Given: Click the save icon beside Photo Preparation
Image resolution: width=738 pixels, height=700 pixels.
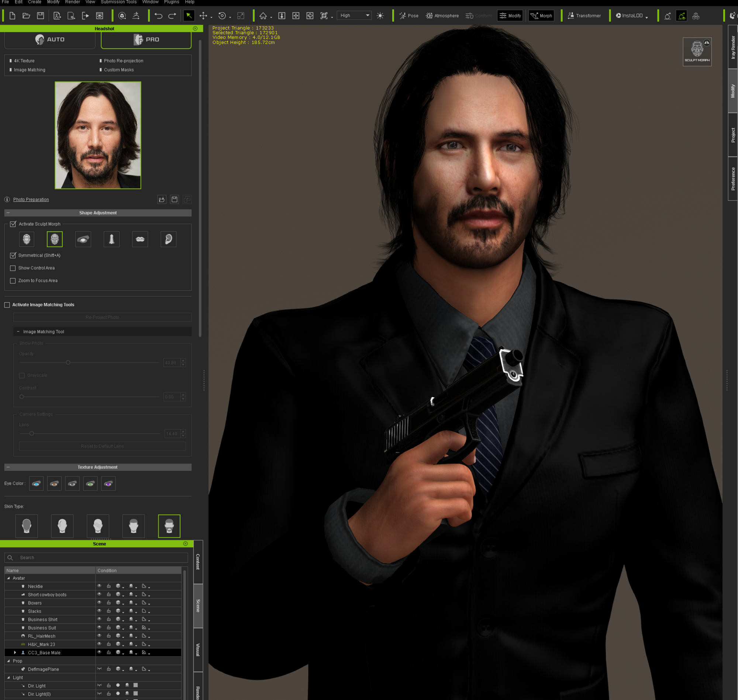Looking at the screenshot, I should point(174,200).
